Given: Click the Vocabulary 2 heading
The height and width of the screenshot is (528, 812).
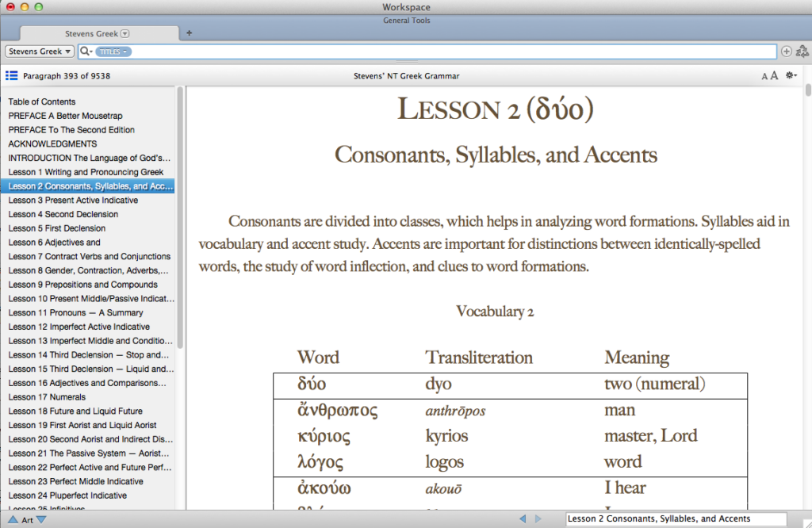Looking at the screenshot, I should (495, 312).
